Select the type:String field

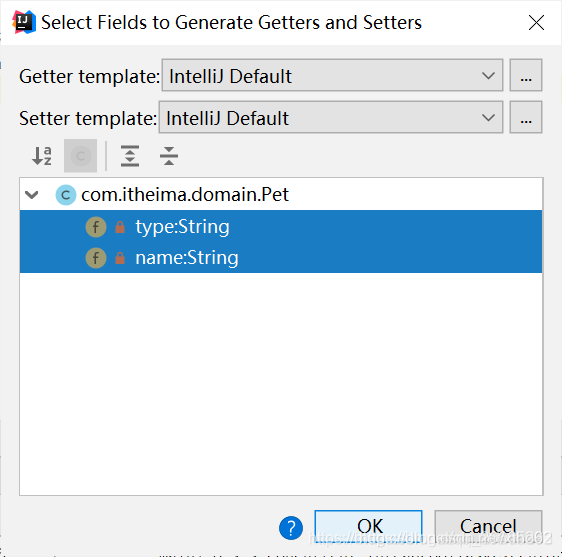coord(281,226)
